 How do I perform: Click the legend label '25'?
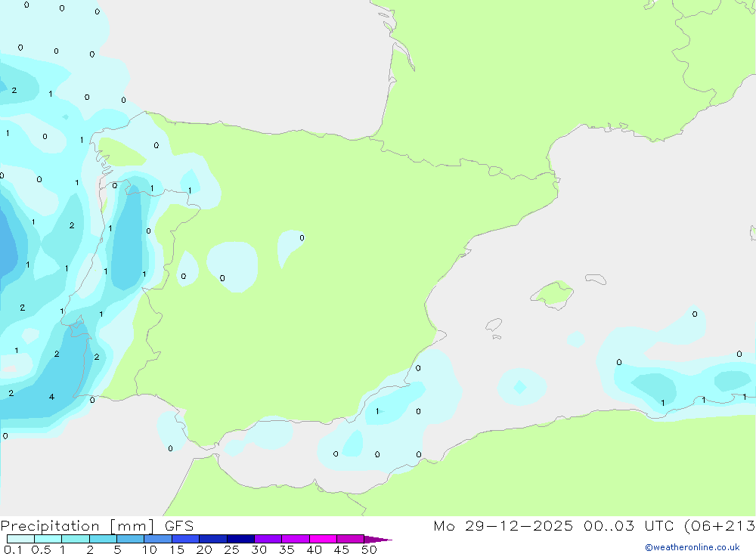(232, 549)
